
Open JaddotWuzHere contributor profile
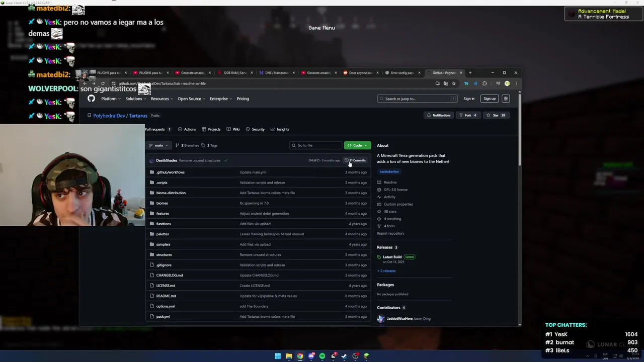(x=399, y=318)
